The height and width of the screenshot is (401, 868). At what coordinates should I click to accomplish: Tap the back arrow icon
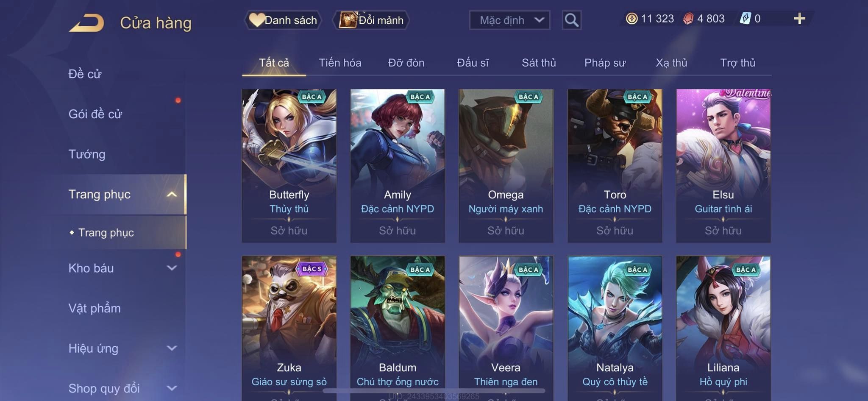coord(86,23)
